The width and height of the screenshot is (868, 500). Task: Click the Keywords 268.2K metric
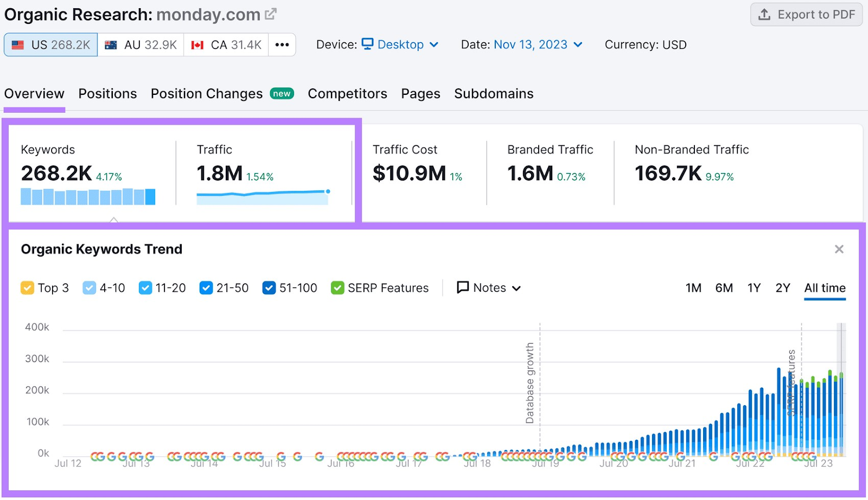click(x=56, y=174)
